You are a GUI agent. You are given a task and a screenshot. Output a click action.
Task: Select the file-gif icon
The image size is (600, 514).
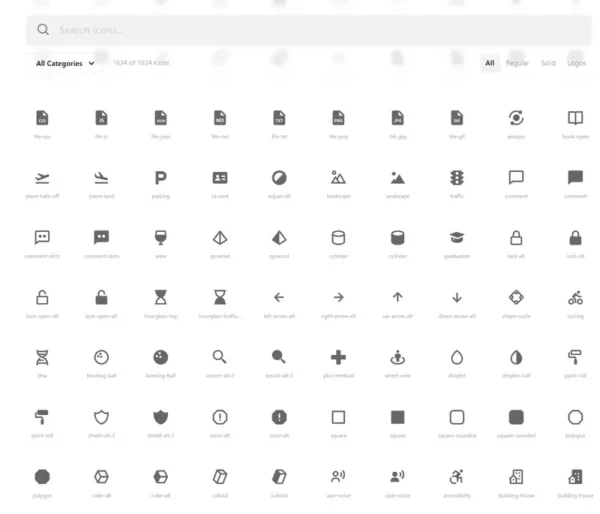[x=457, y=118]
